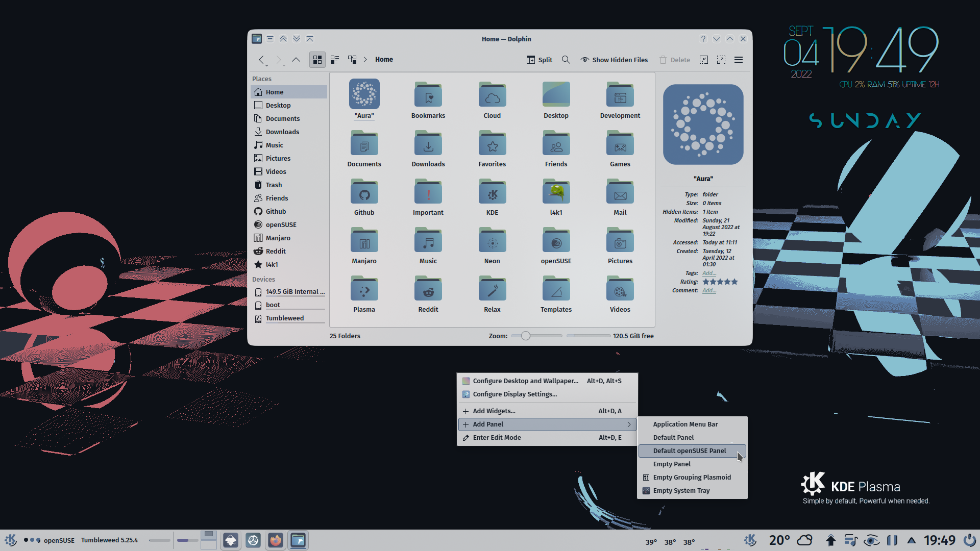Image resolution: width=980 pixels, height=551 pixels.
Task: Select Reddit in Places sidebar
Action: [x=289, y=251]
